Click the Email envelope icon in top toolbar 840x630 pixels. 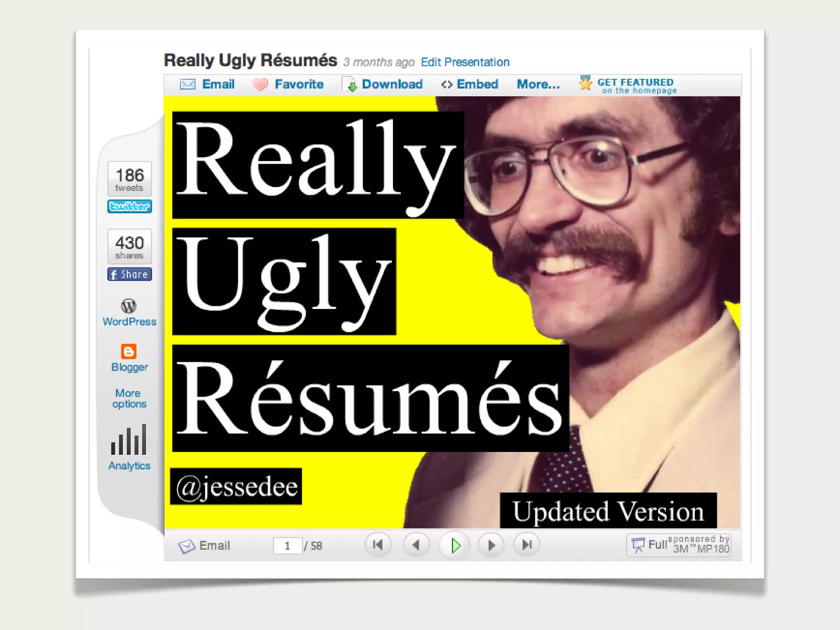187,84
